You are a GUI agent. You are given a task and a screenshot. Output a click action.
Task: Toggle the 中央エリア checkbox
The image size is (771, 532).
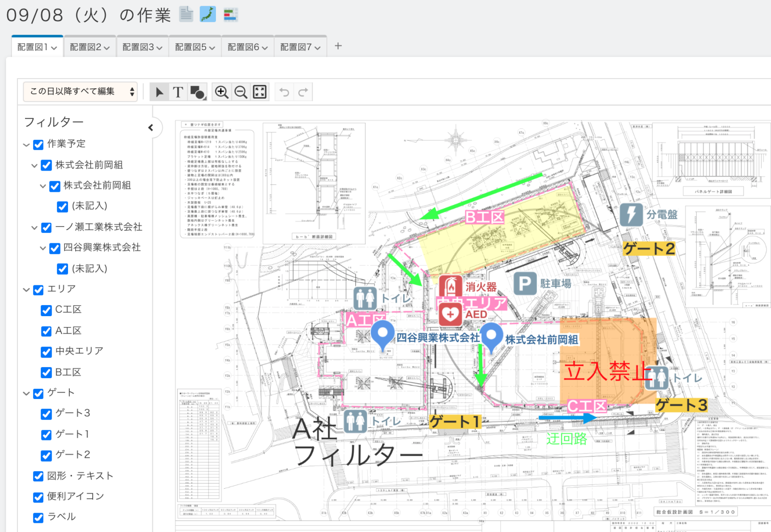coord(46,352)
